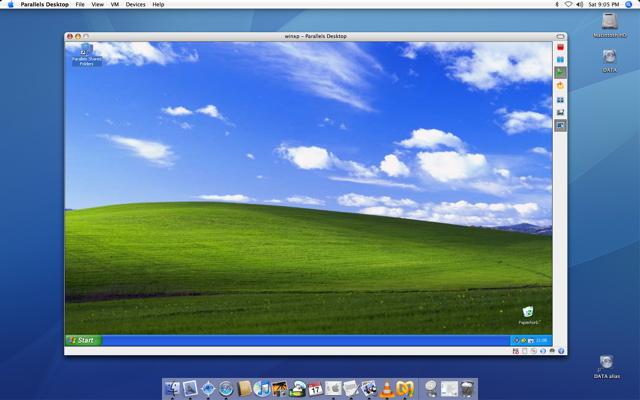
Task: Click the winxp – Parallels Desktop title bar
Action: click(316, 36)
